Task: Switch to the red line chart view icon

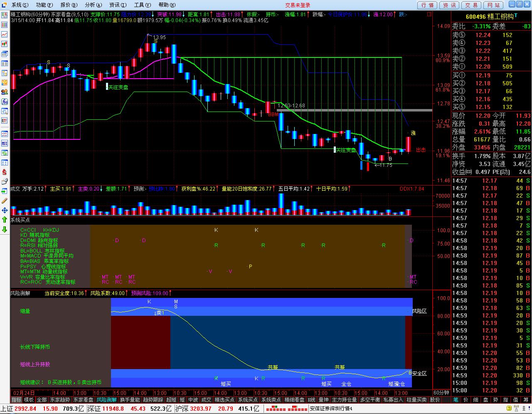Action: point(5,34)
